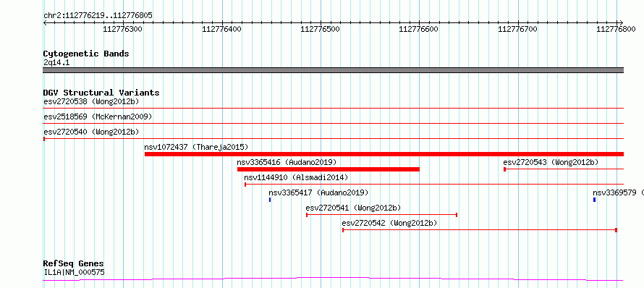Click the blue nsv3369579 marker

click(x=594, y=200)
